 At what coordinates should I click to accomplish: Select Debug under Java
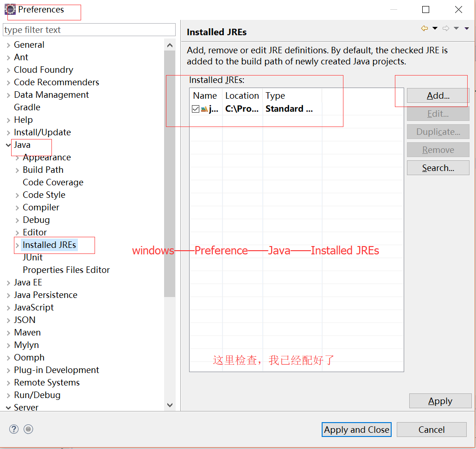coord(36,220)
